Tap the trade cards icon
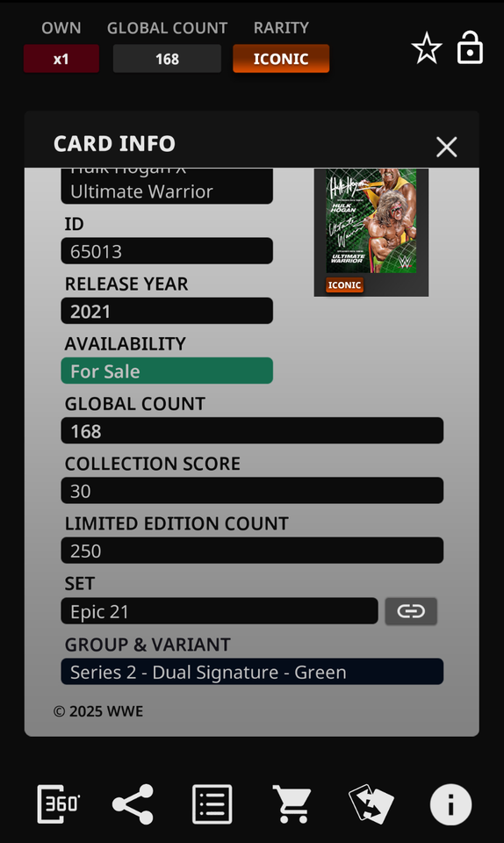The image size is (504, 843). [371, 804]
